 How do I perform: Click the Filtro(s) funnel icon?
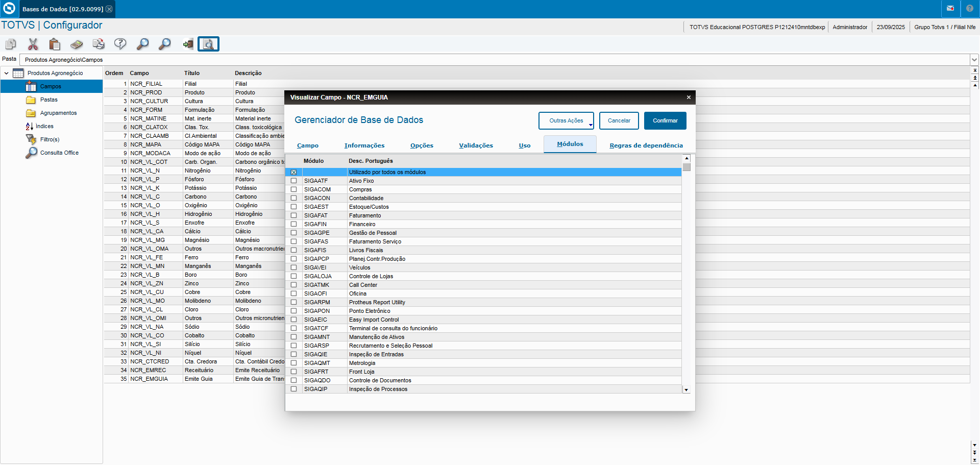coord(31,139)
